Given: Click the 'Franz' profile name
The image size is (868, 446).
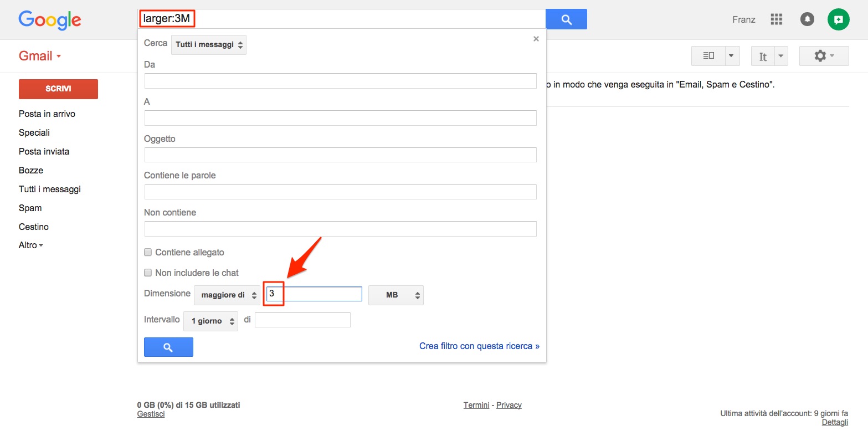Looking at the screenshot, I should pos(744,19).
